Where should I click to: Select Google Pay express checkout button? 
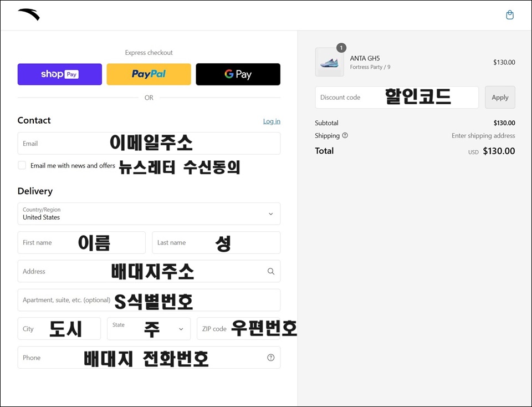coord(238,74)
